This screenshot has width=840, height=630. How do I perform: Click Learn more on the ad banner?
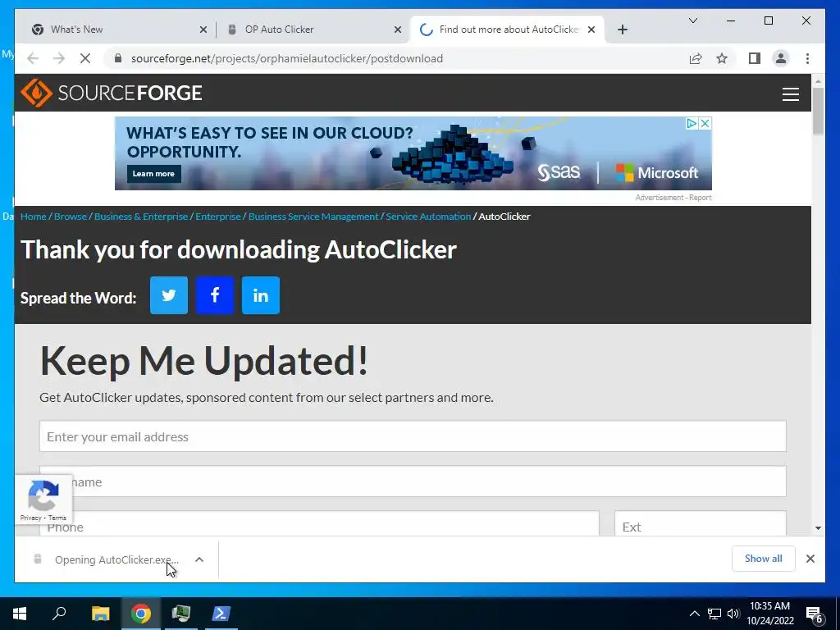153,174
